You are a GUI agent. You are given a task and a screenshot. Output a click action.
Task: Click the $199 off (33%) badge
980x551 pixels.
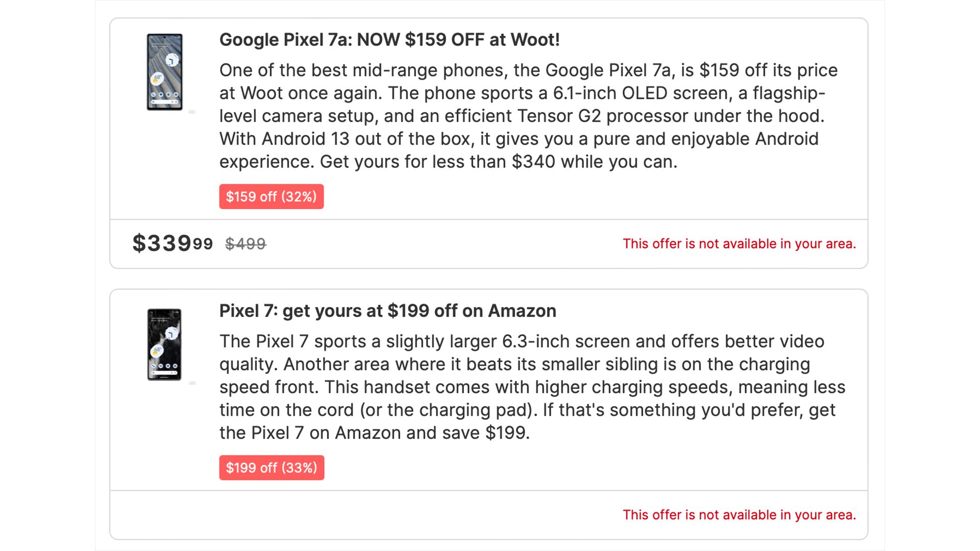272,468
